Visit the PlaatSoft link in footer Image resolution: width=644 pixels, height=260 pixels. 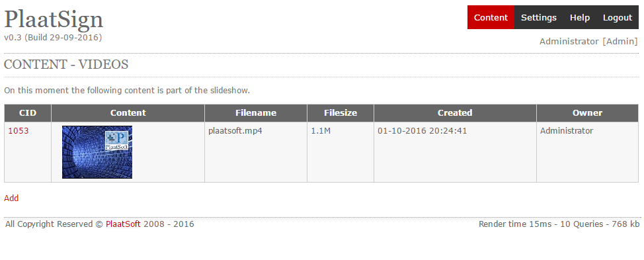[x=123, y=224]
